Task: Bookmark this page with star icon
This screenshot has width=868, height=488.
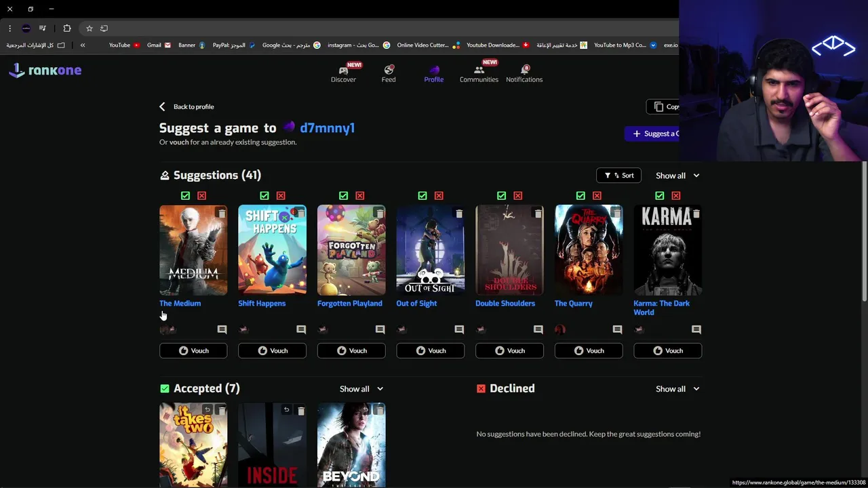Action: [x=89, y=28]
